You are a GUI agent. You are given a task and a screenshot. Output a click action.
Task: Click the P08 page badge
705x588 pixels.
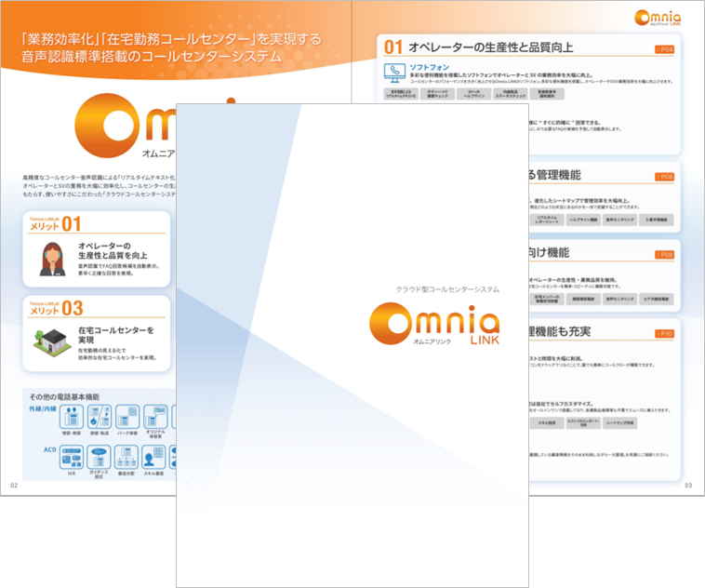(x=664, y=255)
